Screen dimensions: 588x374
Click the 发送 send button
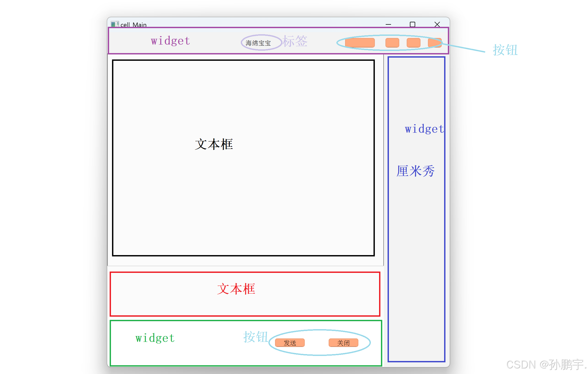290,343
